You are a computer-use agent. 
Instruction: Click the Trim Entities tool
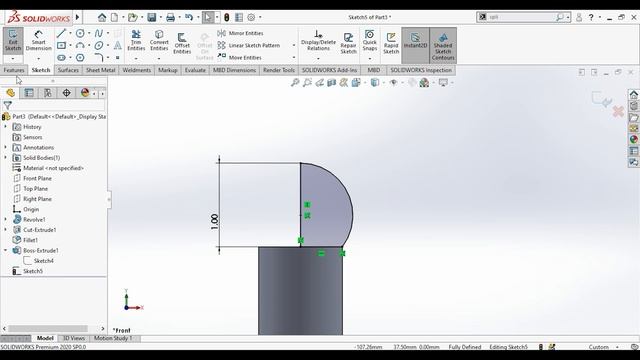[136, 40]
